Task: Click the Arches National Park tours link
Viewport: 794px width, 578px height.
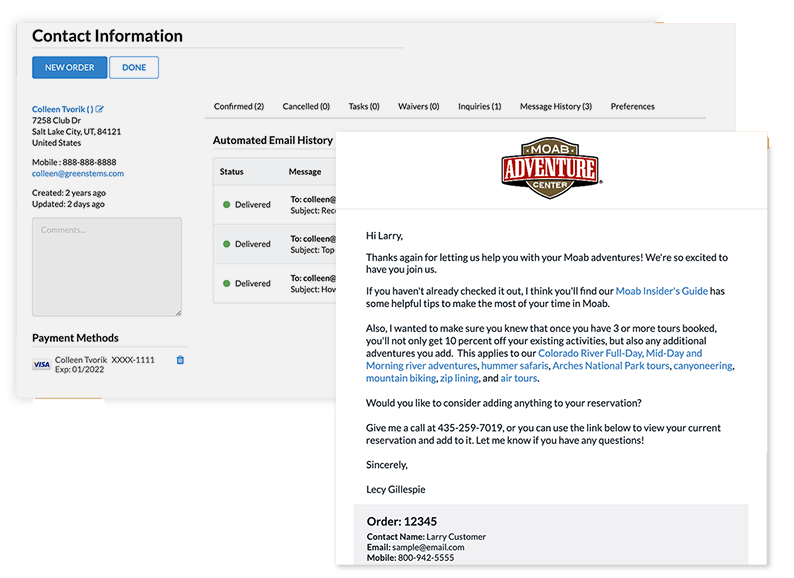Action: coord(611,366)
